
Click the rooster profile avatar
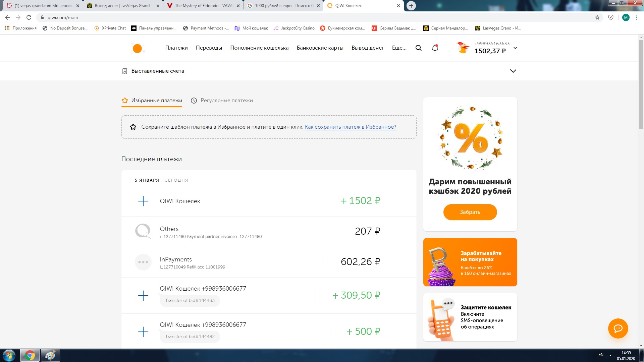pos(463,48)
